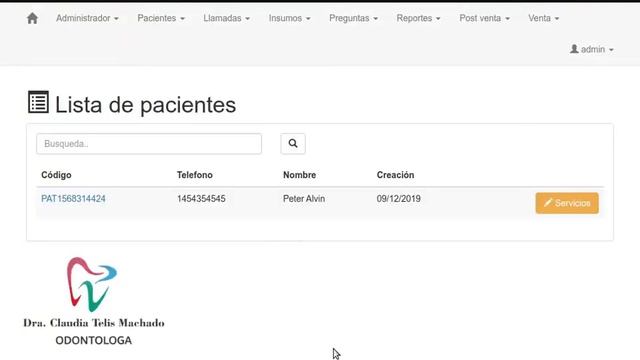Select the Código column header
Image resolution: width=640 pixels, height=360 pixels.
[56, 175]
